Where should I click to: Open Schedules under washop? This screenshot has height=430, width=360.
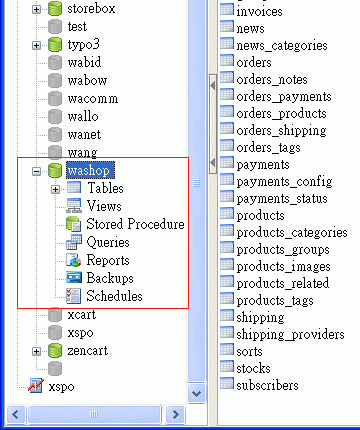coord(114,296)
